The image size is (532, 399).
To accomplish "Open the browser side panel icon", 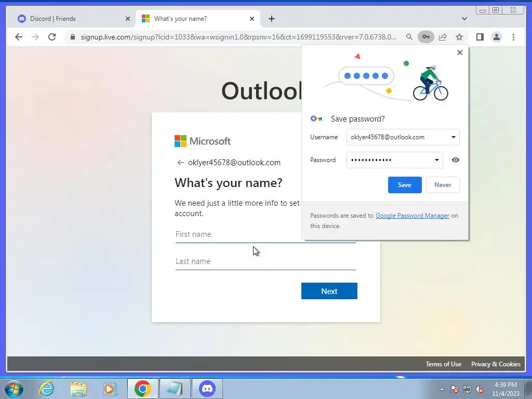I will [x=480, y=37].
